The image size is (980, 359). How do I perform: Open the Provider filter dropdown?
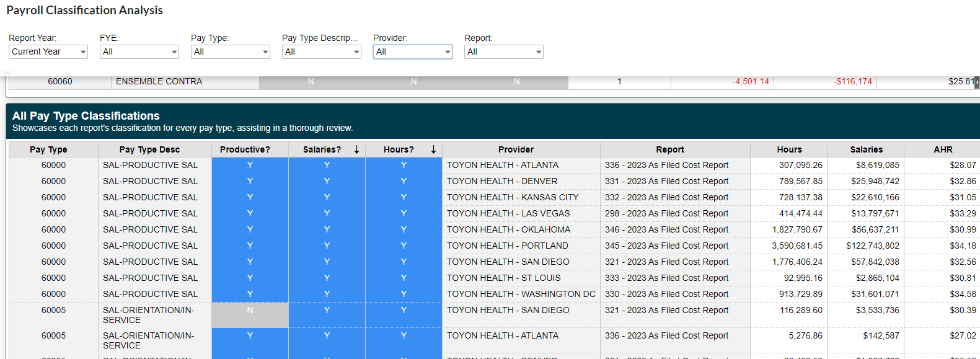413,52
